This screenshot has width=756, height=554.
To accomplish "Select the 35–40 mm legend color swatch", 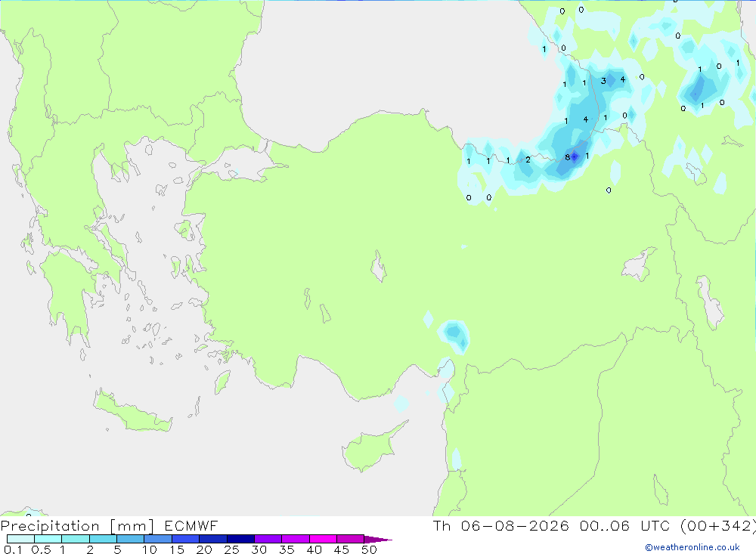I will 296,539.
